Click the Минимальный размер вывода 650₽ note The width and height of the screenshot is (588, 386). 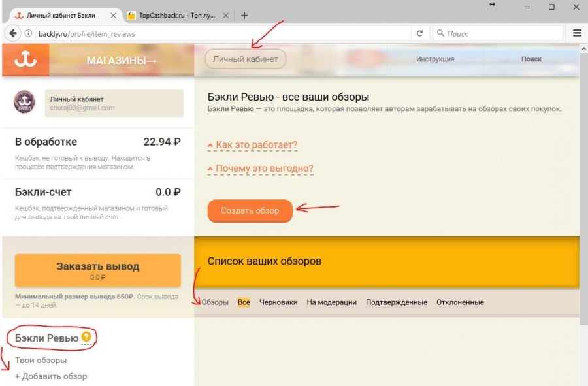97,300
